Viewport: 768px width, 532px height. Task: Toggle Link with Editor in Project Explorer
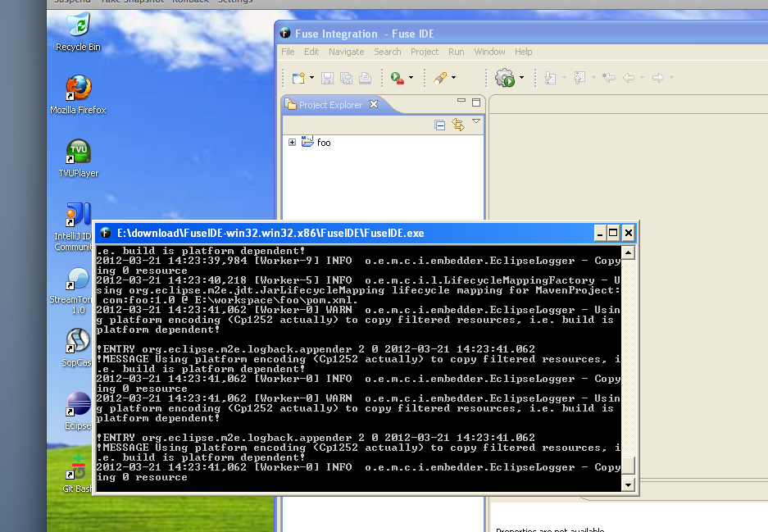[458, 125]
